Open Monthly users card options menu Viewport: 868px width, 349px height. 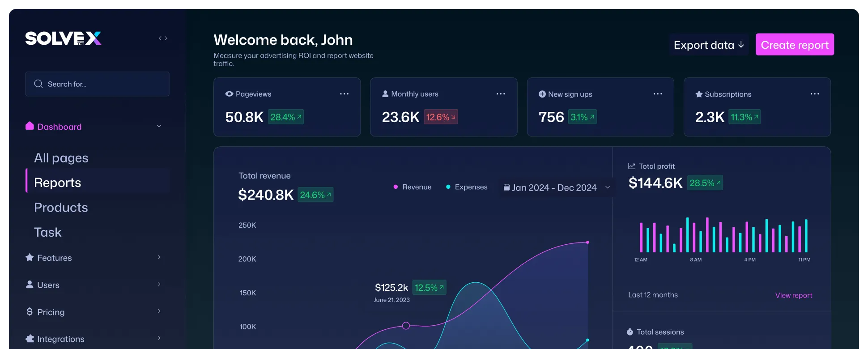pyautogui.click(x=501, y=94)
